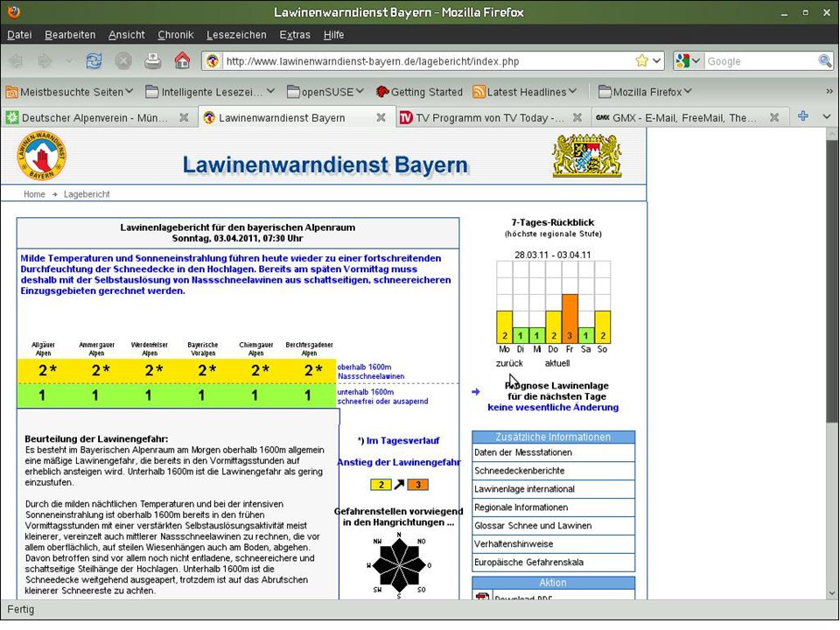Screen dimensions: 840x630
Task: Click the search magnifier icon
Action: pyautogui.click(x=824, y=60)
